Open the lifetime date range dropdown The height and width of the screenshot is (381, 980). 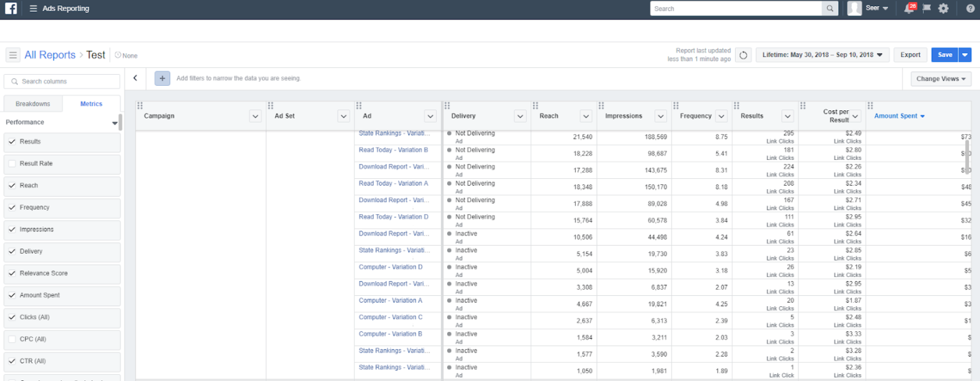coord(822,55)
